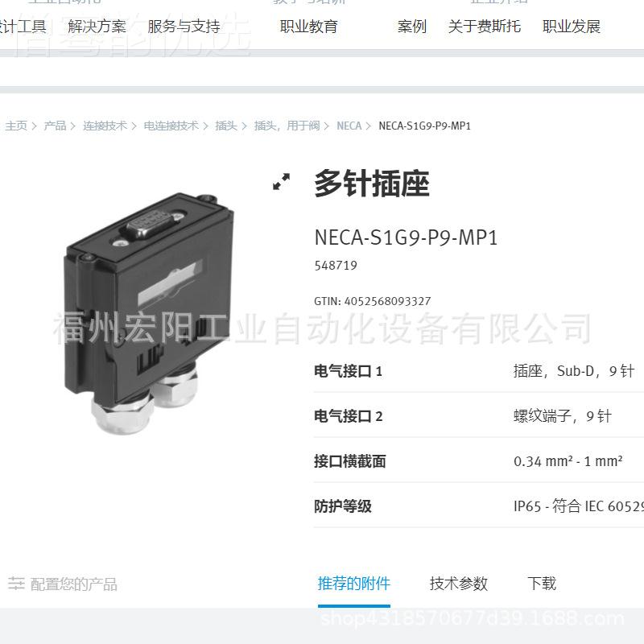Open the 解决方案 menu

(x=97, y=27)
